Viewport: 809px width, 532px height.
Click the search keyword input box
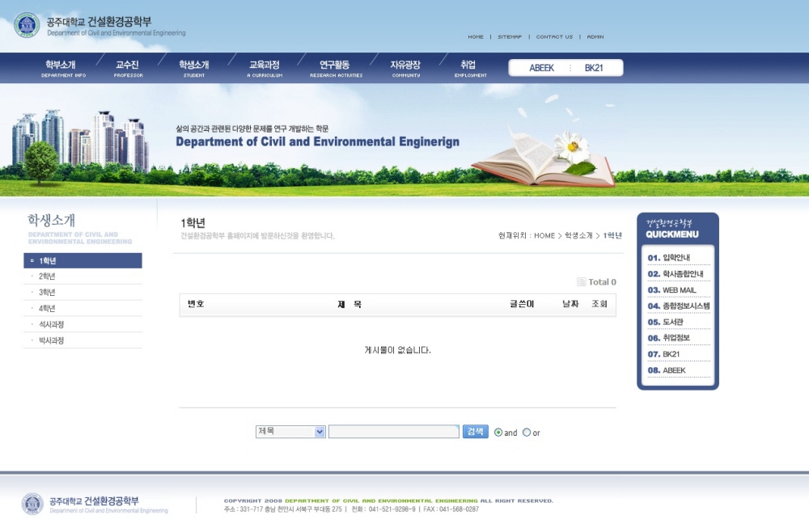click(393, 432)
